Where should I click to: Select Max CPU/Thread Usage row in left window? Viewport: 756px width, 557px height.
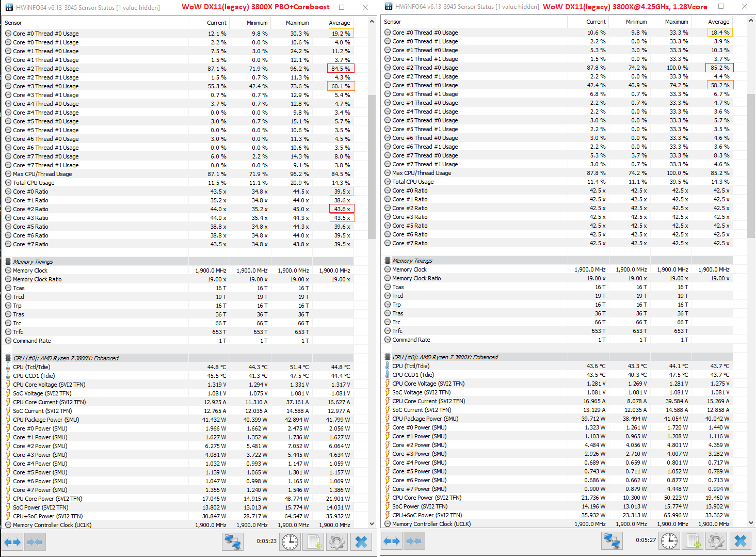[x=178, y=174]
